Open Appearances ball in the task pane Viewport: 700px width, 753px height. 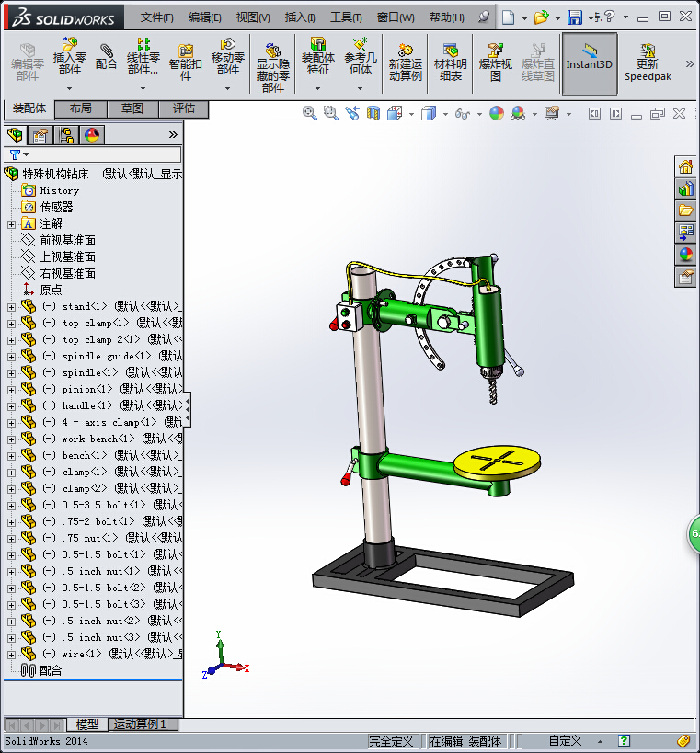click(x=685, y=255)
